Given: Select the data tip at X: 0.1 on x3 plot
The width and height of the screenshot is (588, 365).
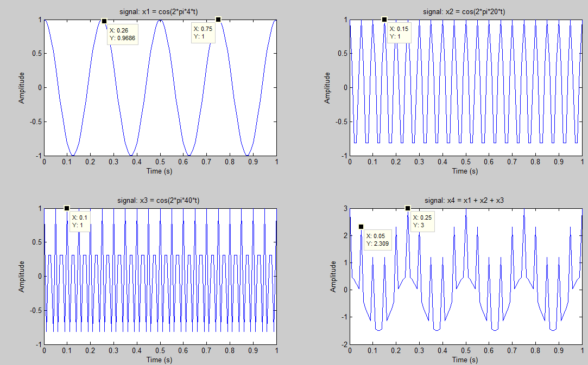Looking at the screenshot, I should click(x=66, y=208).
